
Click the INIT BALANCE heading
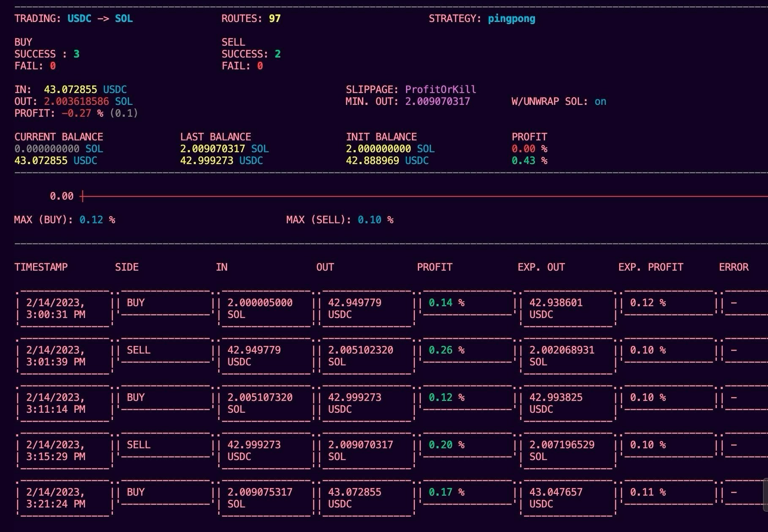point(381,137)
